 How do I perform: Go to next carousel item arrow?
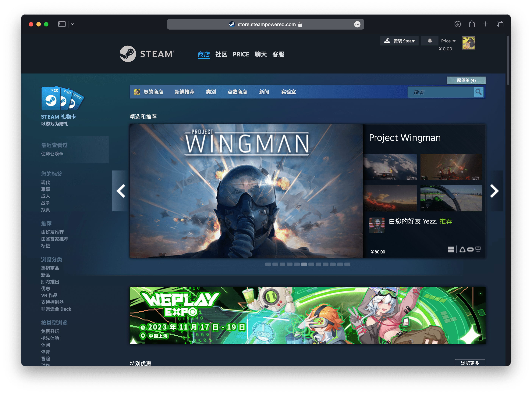click(494, 191)
